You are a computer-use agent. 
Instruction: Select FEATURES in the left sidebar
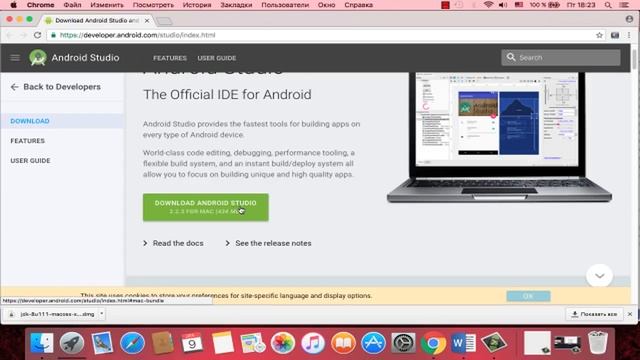tap(28, 141)
